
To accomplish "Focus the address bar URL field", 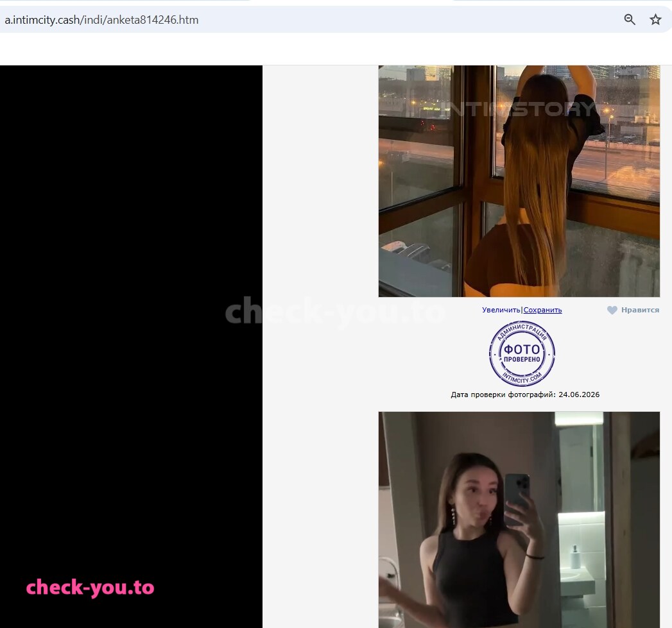I will 309,20.
